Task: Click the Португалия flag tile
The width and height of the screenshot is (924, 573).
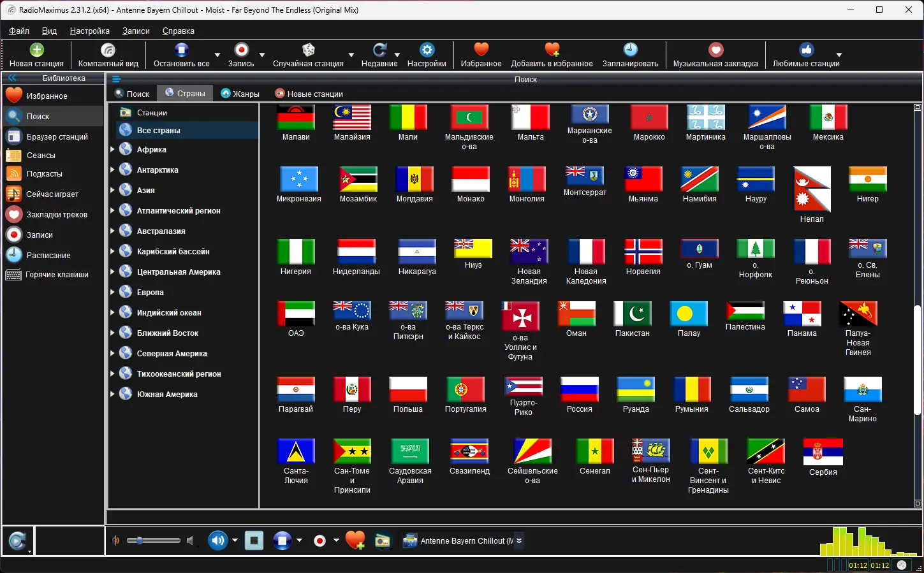Action: (466, 395)
